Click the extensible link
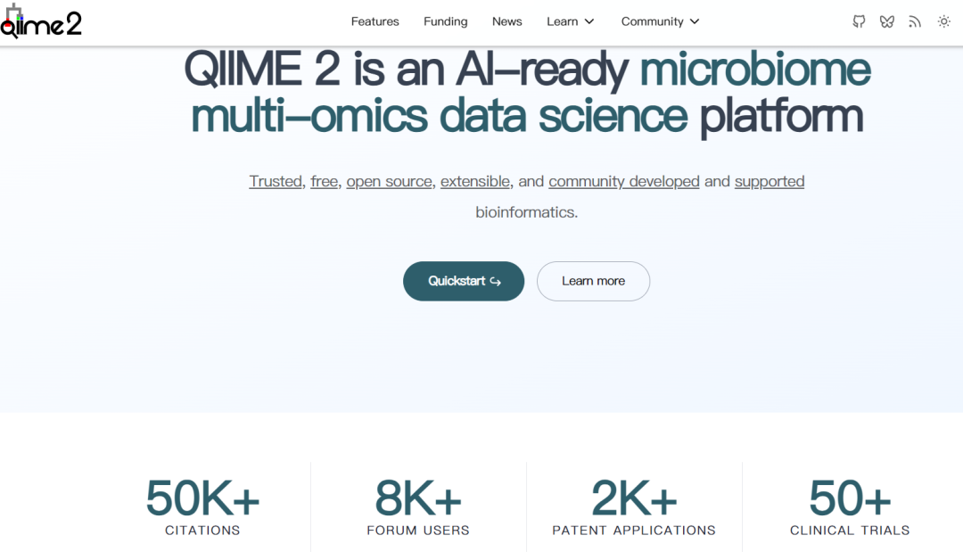The image size is (963, 560). click(x=475, y=182)
